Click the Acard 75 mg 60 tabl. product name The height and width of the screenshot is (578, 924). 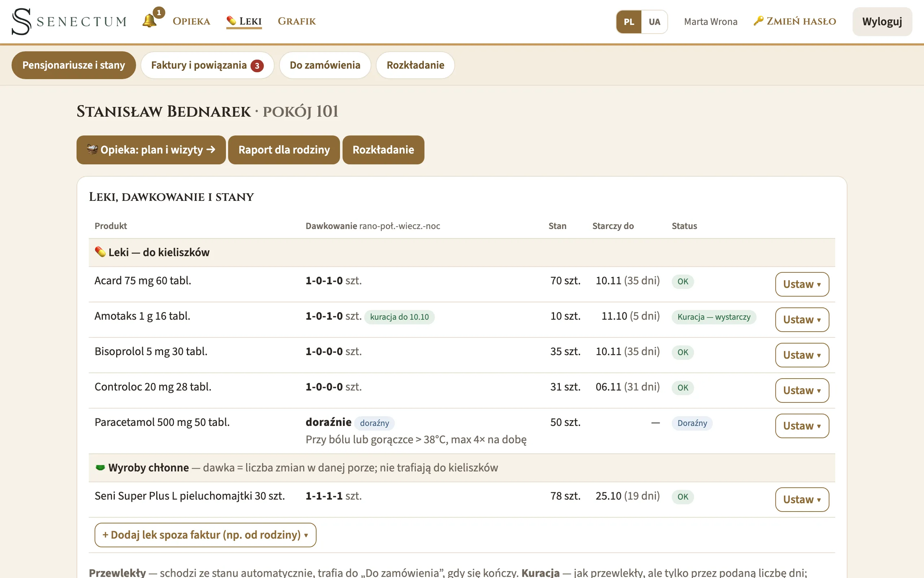pos(143,281)
